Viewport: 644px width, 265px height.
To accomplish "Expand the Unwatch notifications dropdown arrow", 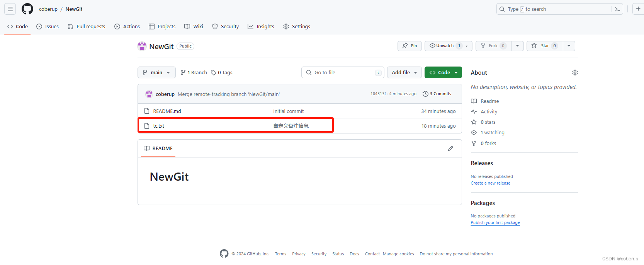I will click(x=467, y=46).
